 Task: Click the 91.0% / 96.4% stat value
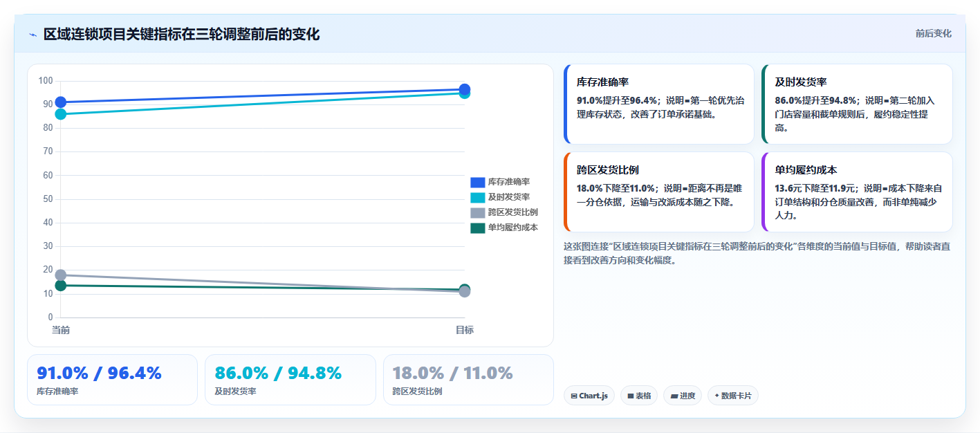point(99,373)
